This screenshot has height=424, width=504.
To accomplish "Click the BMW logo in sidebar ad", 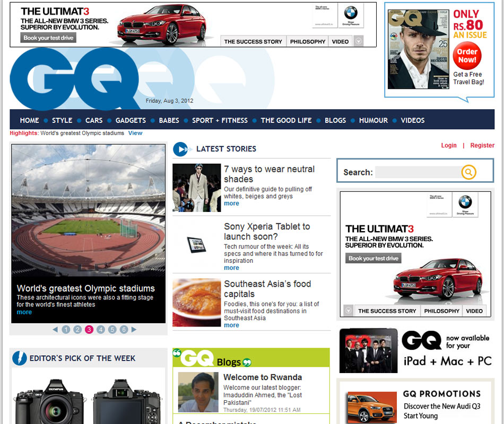I will (465, 202).
